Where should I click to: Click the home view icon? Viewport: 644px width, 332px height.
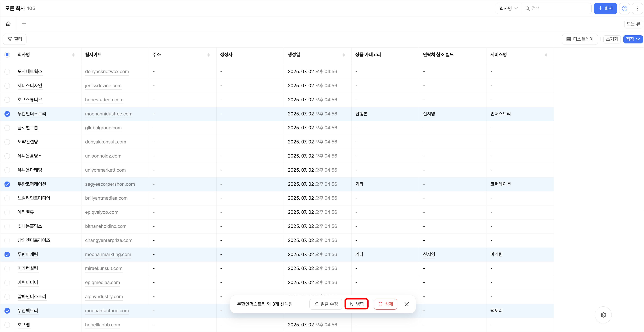coord(8,24)
